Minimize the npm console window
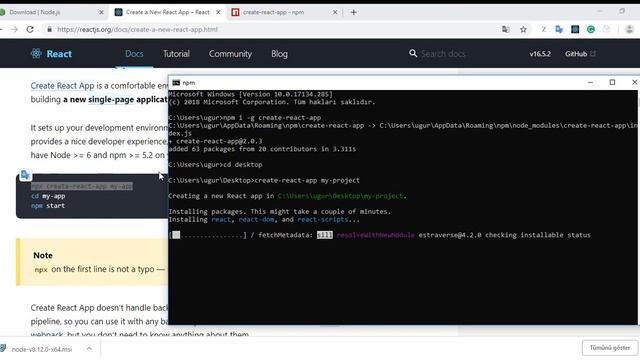Image resolution: width=640 pixels, height=360 pixels. pyautogui.click(x=590, y=82)
